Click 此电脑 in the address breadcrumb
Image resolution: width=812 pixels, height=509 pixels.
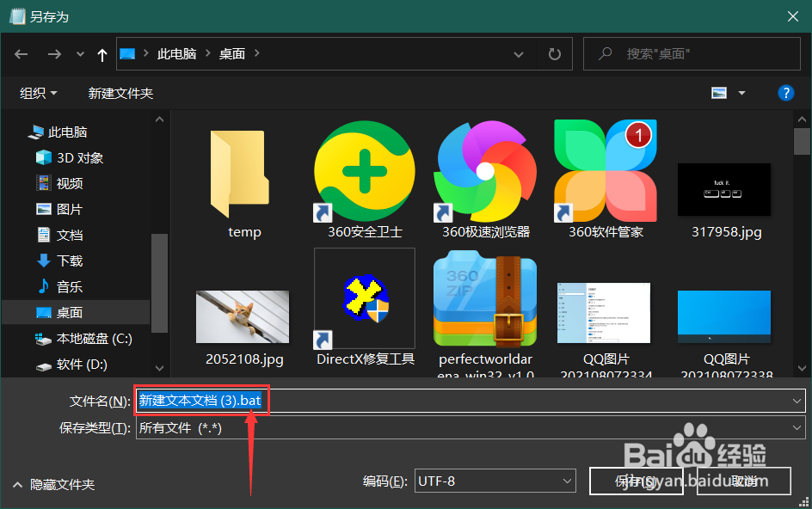pos(176,54)
